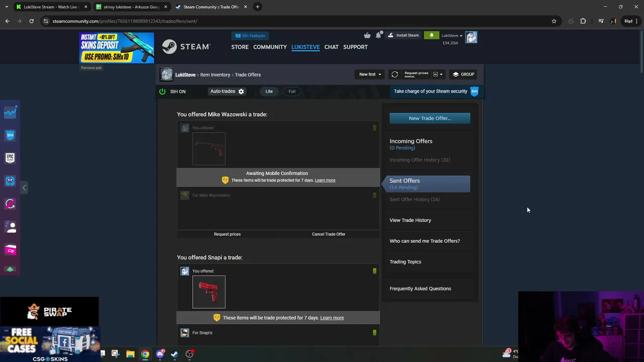Screen dimensions: 644x362
Task: Open Incoming Offer History (31)
Action: point(420,160)
